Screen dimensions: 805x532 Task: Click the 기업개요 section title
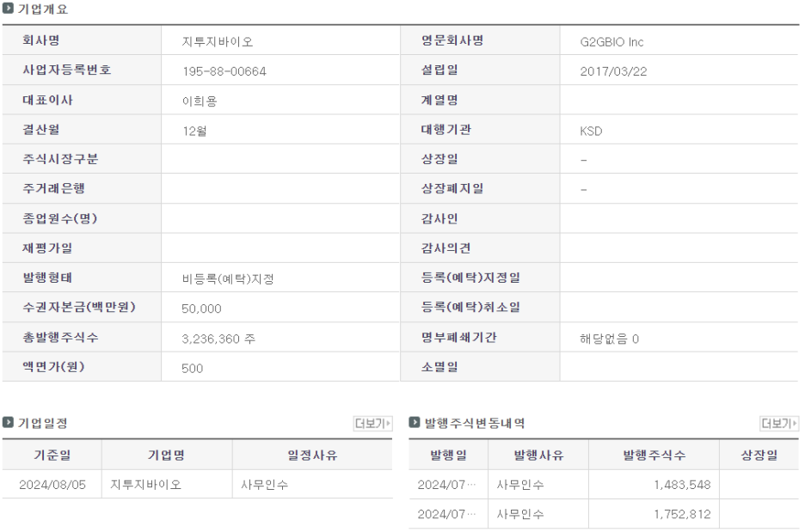[43, 9]
